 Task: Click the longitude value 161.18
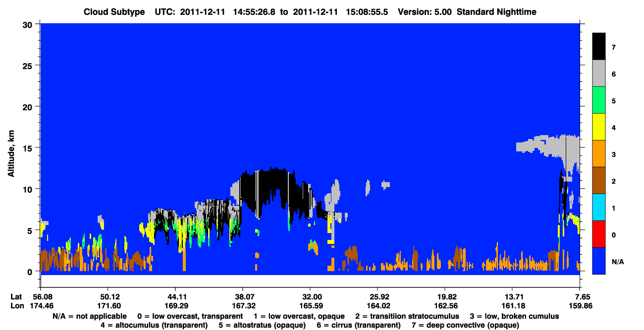click(x=512, y=306)
